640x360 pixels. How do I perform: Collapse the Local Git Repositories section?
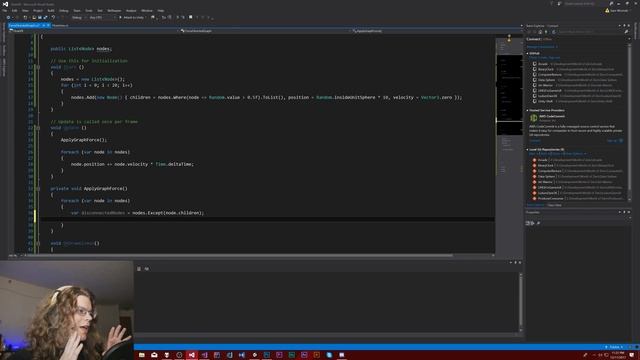coord(527,150)
